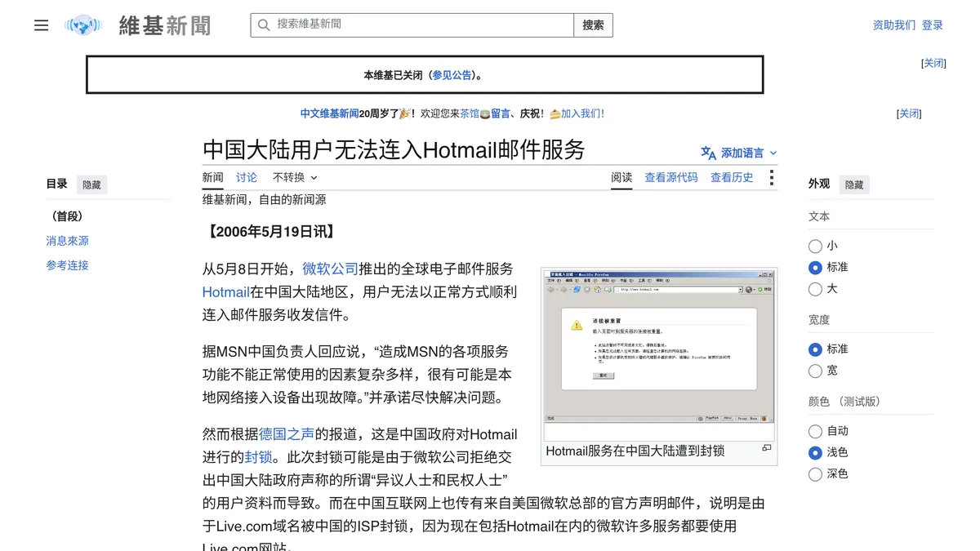980x551 pixels.
Task: Open the 查看历史 tab
Action: coord(732,177)
